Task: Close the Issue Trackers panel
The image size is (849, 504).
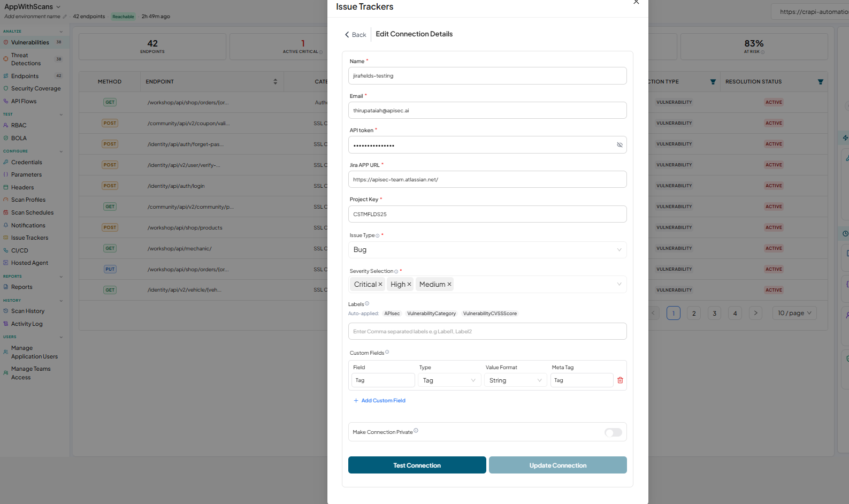Action: 636,2
